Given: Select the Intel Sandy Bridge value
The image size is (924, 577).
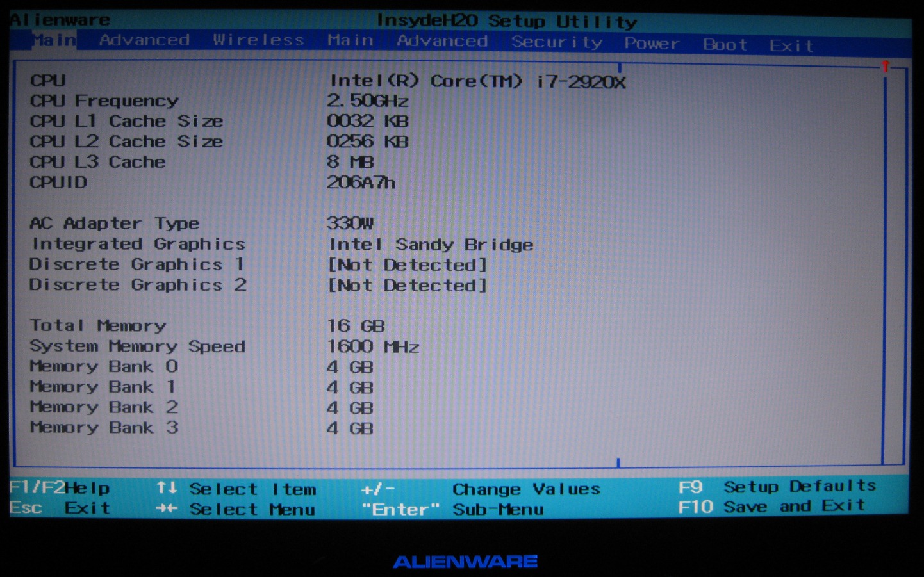Looking at the screenshot, I should coord(431,245).
